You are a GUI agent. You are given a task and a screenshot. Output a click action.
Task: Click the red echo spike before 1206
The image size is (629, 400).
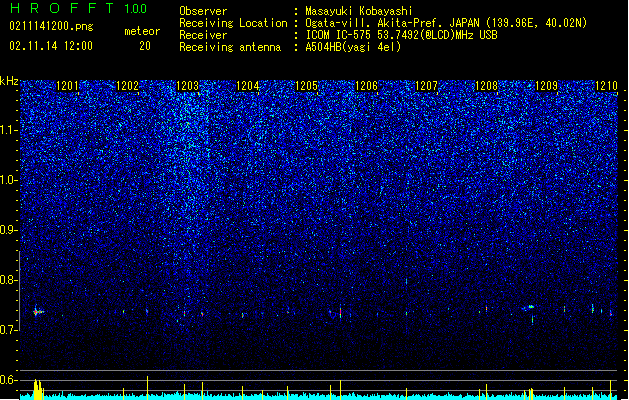point(340,312)
